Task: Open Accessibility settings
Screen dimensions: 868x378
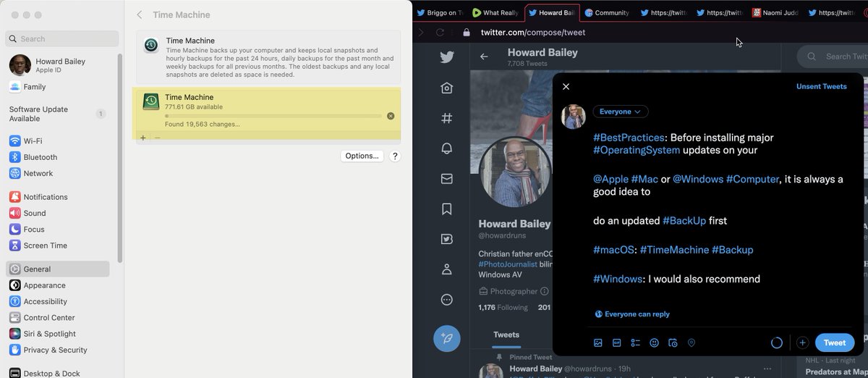Action: pyautogui.click(x=58, y=301)
